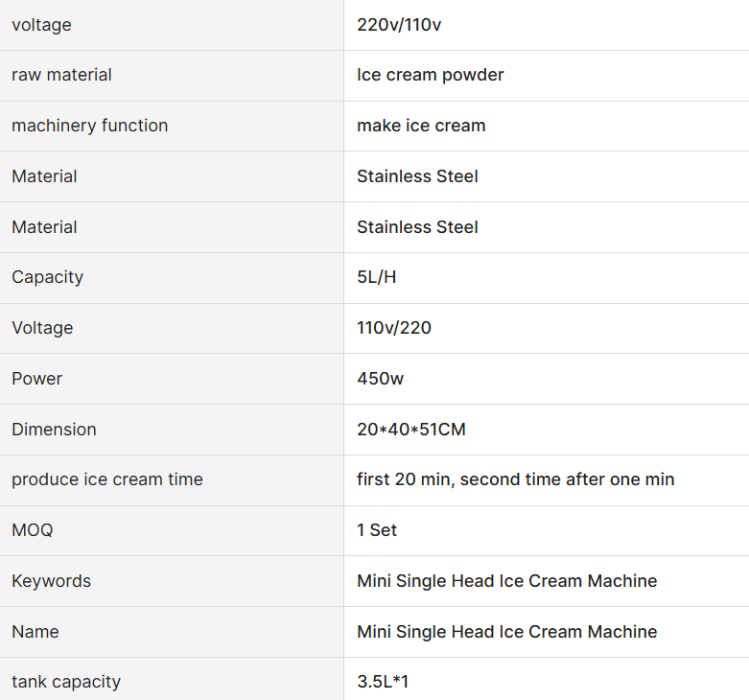749x700 pixels.
Task: Click the 'Keywords' row label
Action: (52, 581)
